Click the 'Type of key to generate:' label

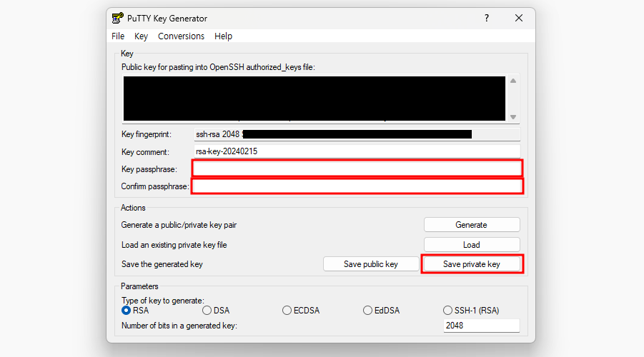coord(163,301)
